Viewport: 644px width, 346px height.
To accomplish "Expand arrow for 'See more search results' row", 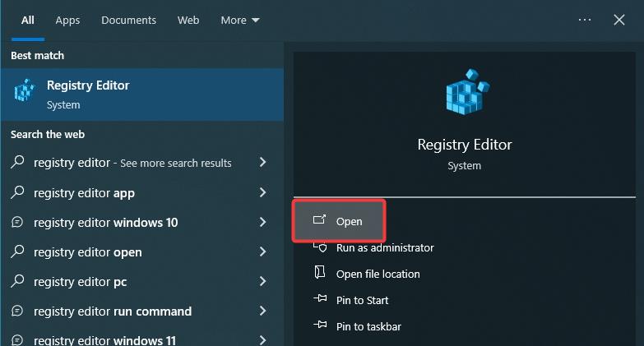I will tap(263, 162).
